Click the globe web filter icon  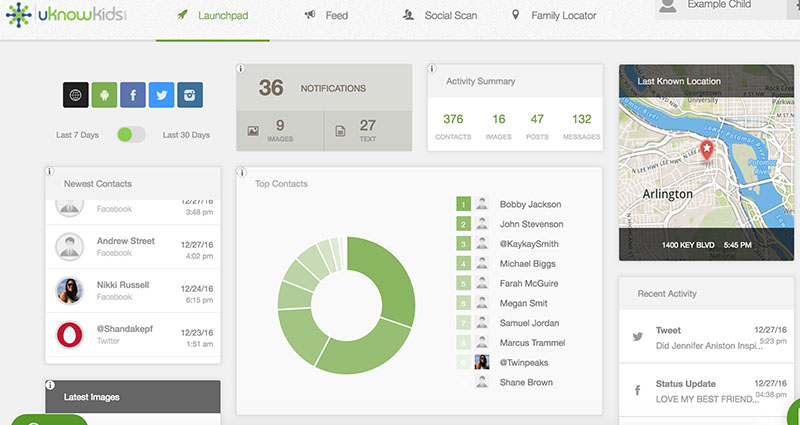74,95
